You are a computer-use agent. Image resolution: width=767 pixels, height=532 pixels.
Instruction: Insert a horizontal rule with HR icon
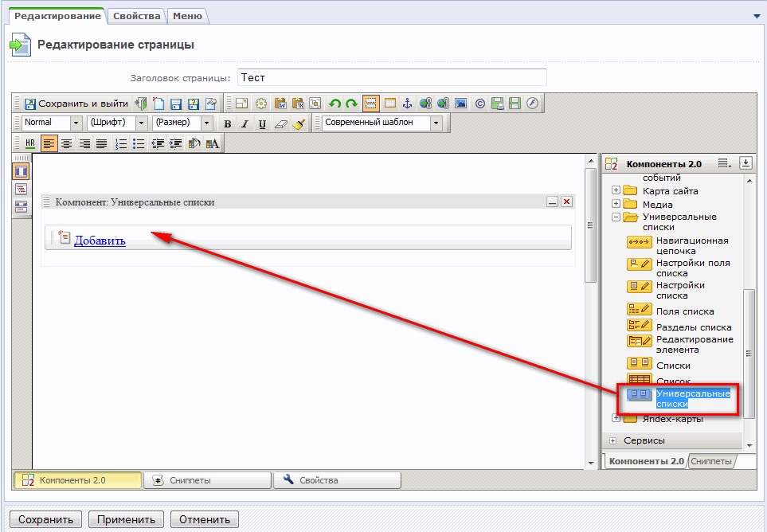point(30,144)
